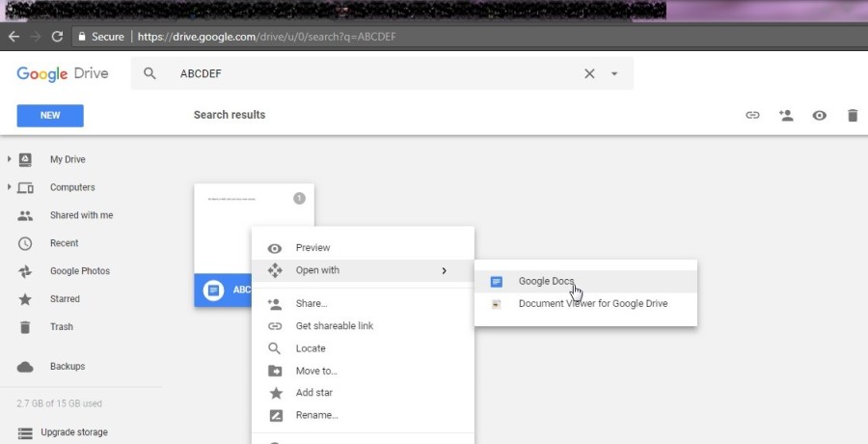The height and width of the screenshot is (444, 868).
Task: Expand the Computers tree arrow
Action: click(x=9, y=187)
